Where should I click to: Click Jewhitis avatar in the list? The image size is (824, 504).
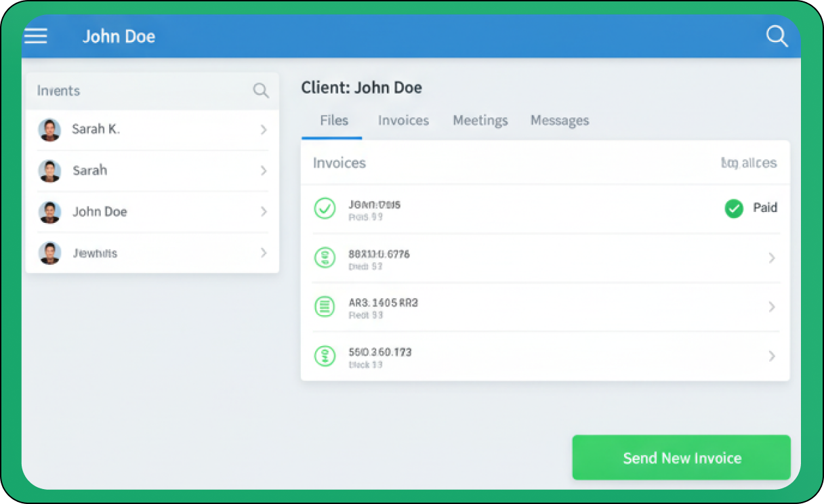(x=49, y=253)
